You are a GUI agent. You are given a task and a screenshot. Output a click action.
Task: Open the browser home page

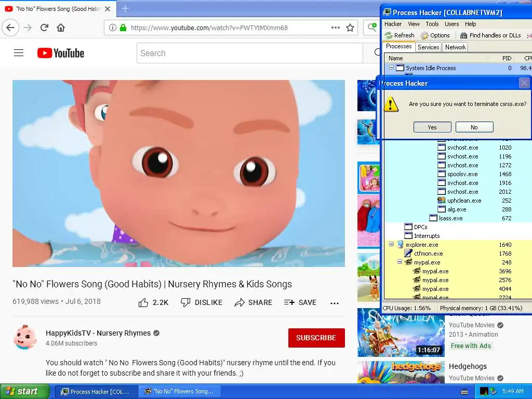pos(61,28)
